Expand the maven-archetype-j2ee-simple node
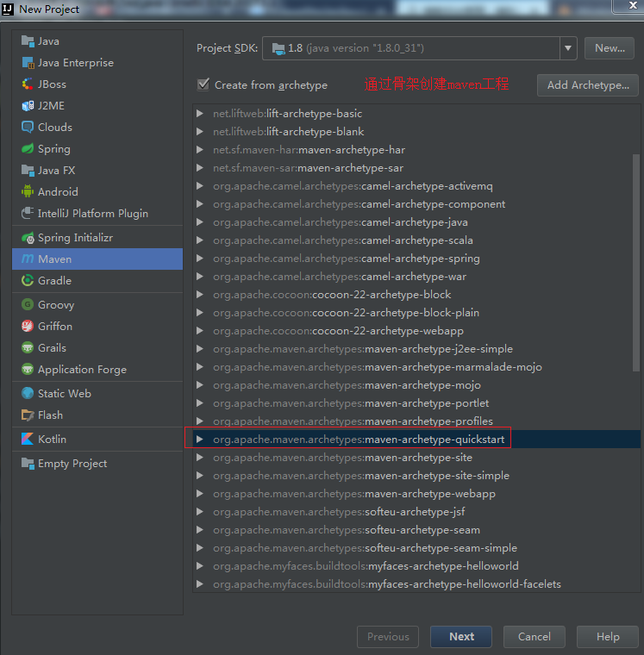 pyautogui.click(x=200, y=349)
